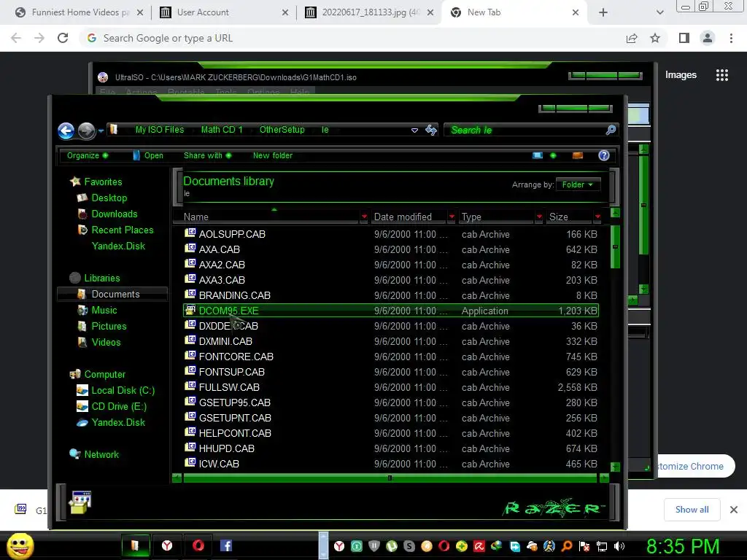Click the Open toolbar button
The height and width of the screenshot is (560, 747).
coord(148,156)
